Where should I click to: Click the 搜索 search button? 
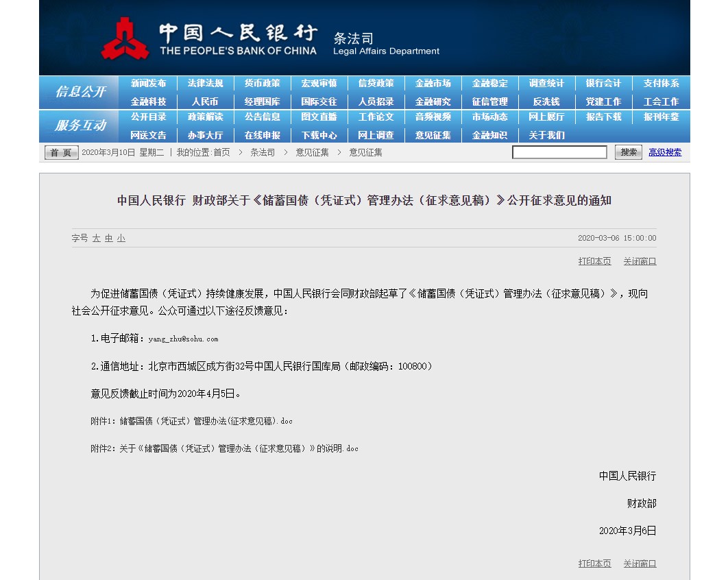point(628,152)
